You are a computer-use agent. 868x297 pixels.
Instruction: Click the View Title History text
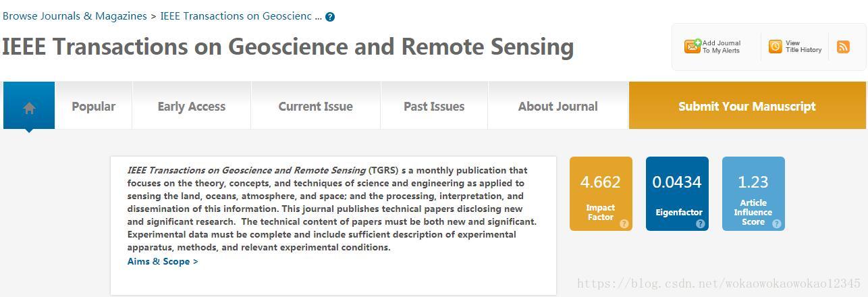click(x=803, y=47)
